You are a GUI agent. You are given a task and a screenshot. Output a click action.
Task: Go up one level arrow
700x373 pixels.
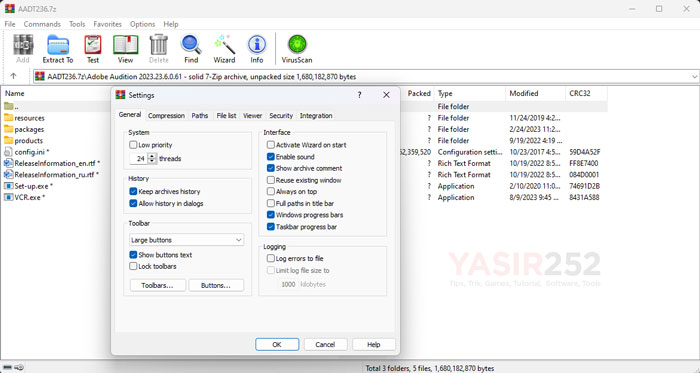click(x=13, y=76)
